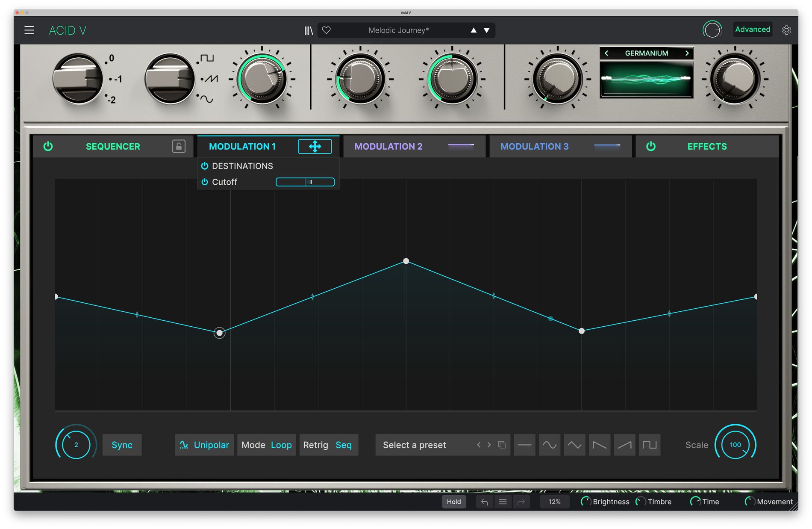Open the settings gear in the top right

click(x=786, y=30)
